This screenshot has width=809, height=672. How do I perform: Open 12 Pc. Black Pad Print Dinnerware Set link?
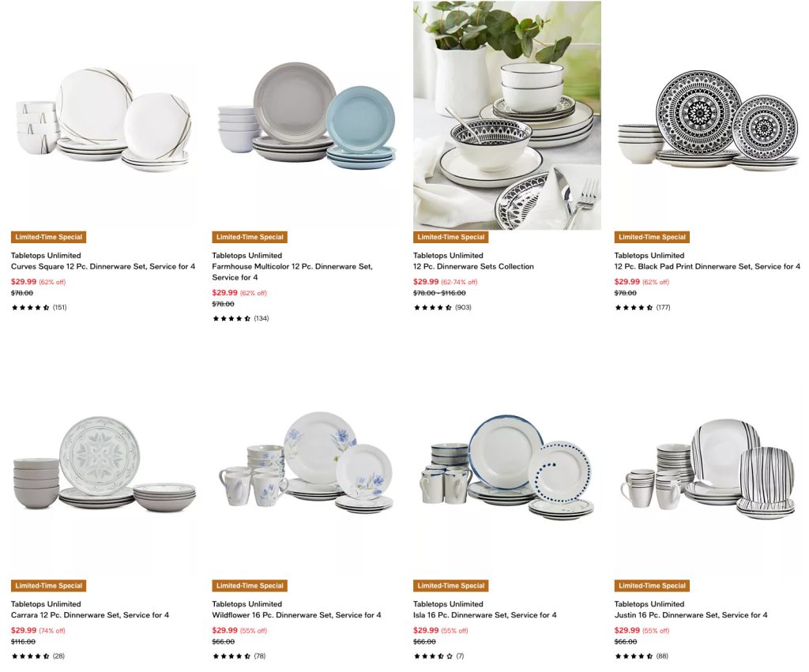(x=707, y=267)
